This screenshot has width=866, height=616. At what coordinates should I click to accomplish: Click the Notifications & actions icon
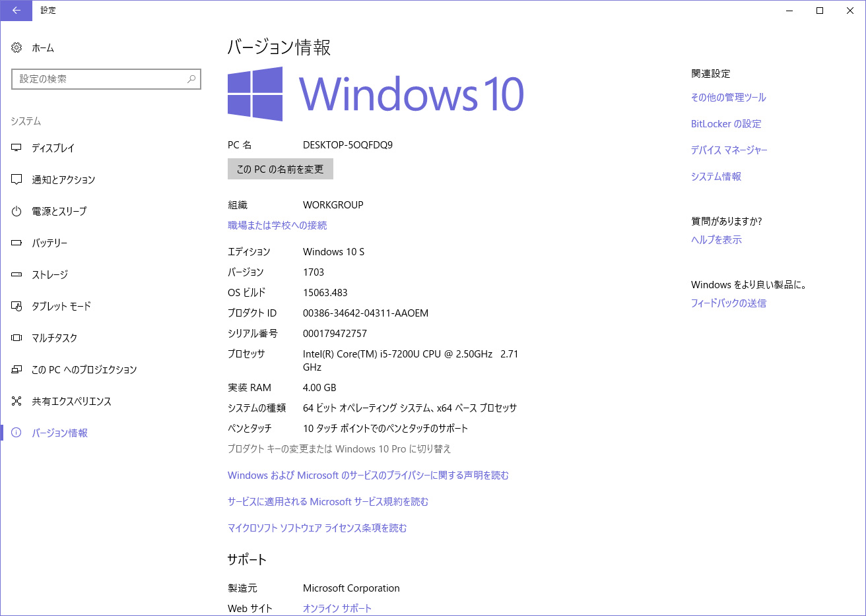tap(17, 179)
